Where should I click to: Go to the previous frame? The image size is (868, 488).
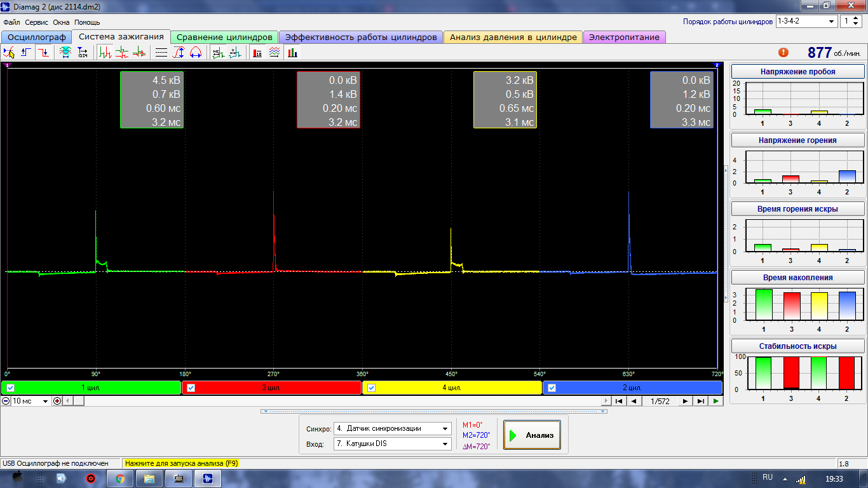(x=634, y=401)
